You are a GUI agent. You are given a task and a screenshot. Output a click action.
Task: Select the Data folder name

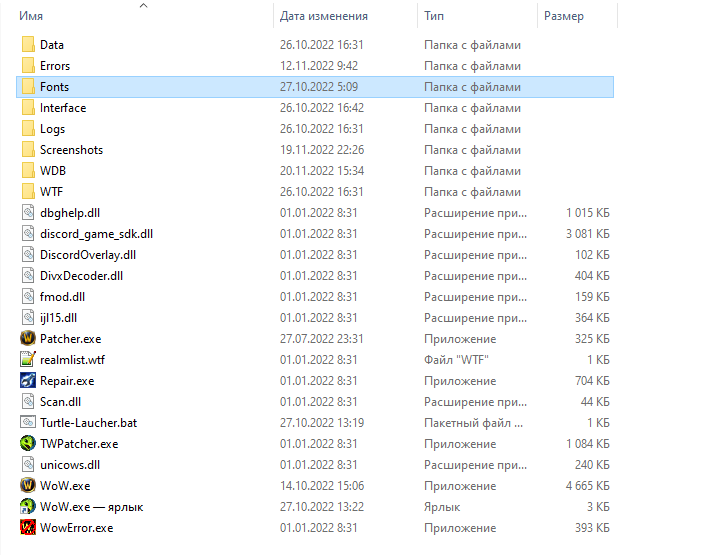click(x=52, y=45)
